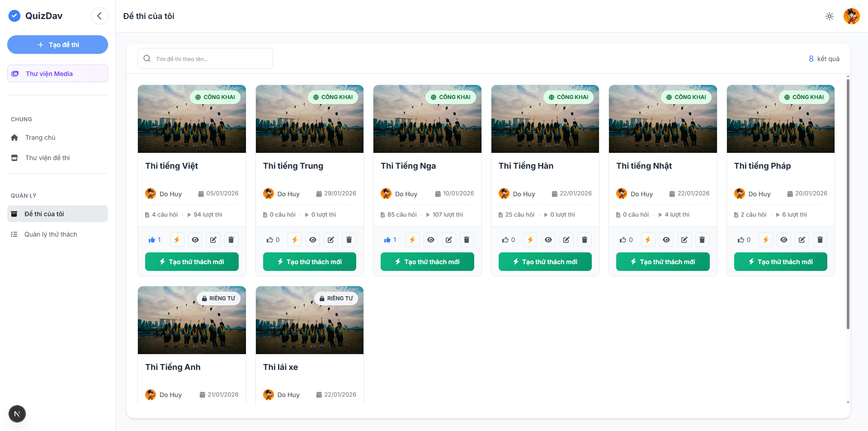Like the Thi tiếng Pháp exam

click(744, 240)
